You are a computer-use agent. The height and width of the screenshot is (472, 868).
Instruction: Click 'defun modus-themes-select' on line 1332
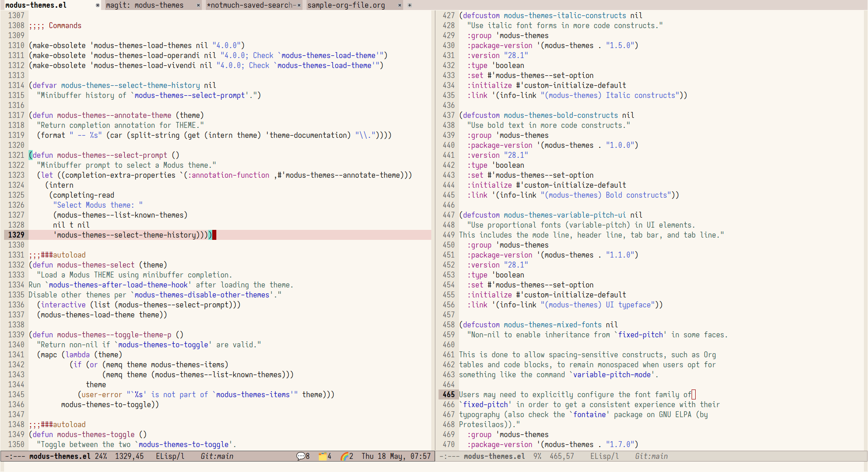pyautogui.click(x=83, y=265)
